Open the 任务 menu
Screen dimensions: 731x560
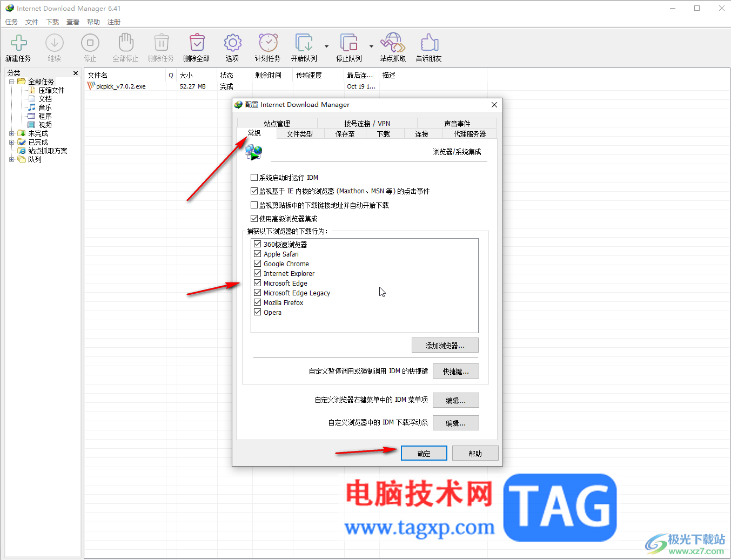tap(11, 22)
